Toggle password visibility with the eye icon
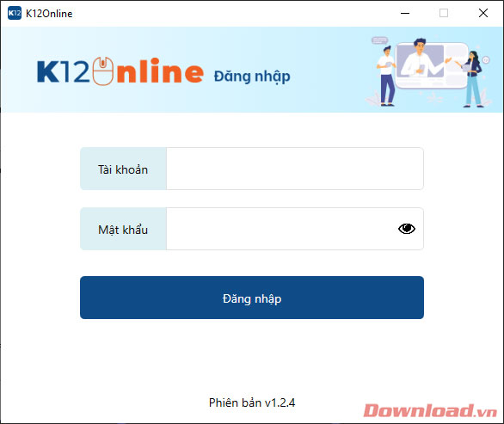Screen dimensions: 504x424 [x=407, y=229]
